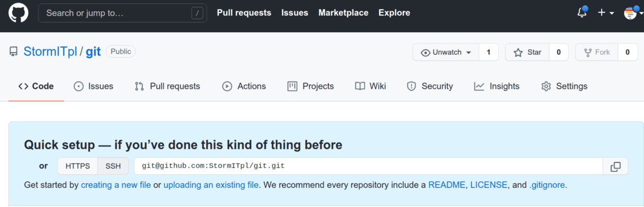Screen dimensions: 644x207
Task: Click into the Search or jump to field
Action: 123,13
